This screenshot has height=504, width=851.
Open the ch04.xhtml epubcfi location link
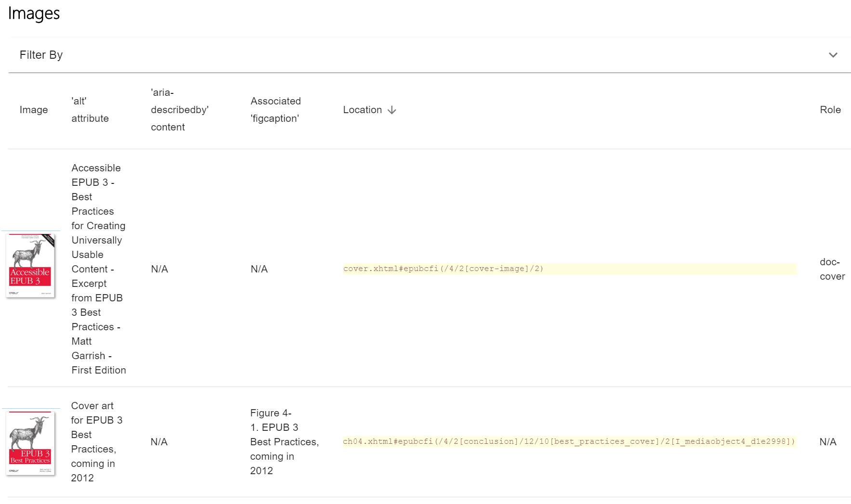click(569, 441)
